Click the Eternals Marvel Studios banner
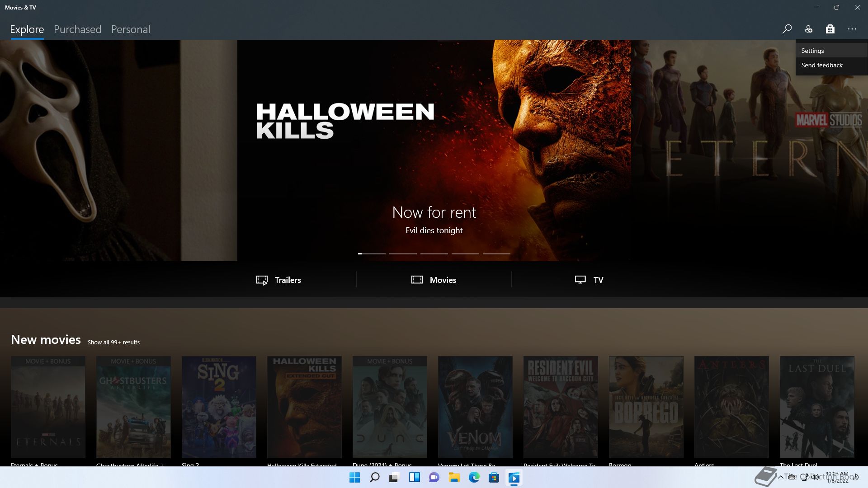The width and height of the screenshot is (868, 488). 750,150
